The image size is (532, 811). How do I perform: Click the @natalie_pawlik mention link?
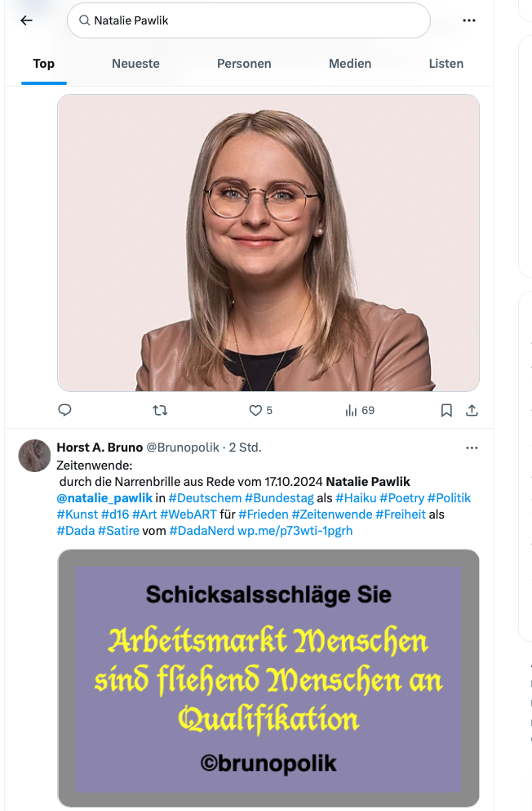pyautogui.click(x=105, y=498)
